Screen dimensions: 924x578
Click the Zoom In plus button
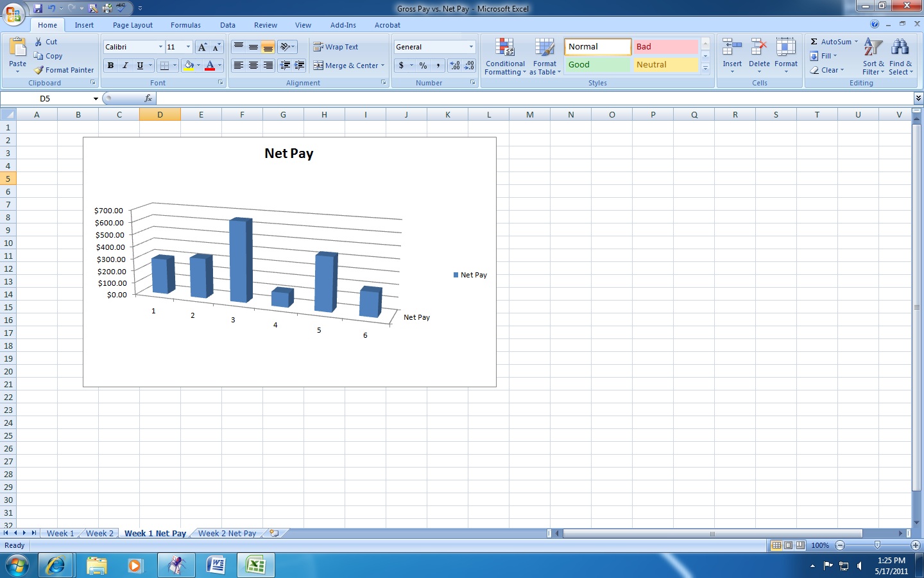click(x=916, y=545)
